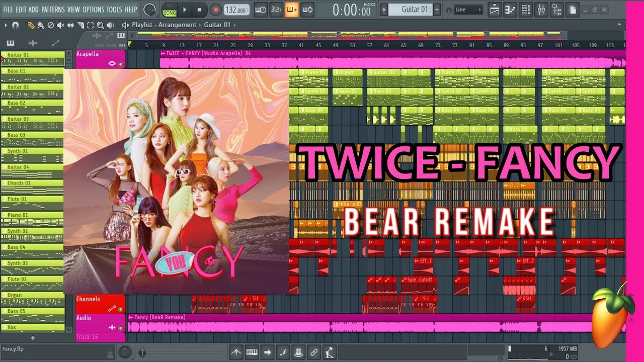Open the project picker (pages) icon
Viewport: 644px width, 362px height.
[x=573, y=9]
